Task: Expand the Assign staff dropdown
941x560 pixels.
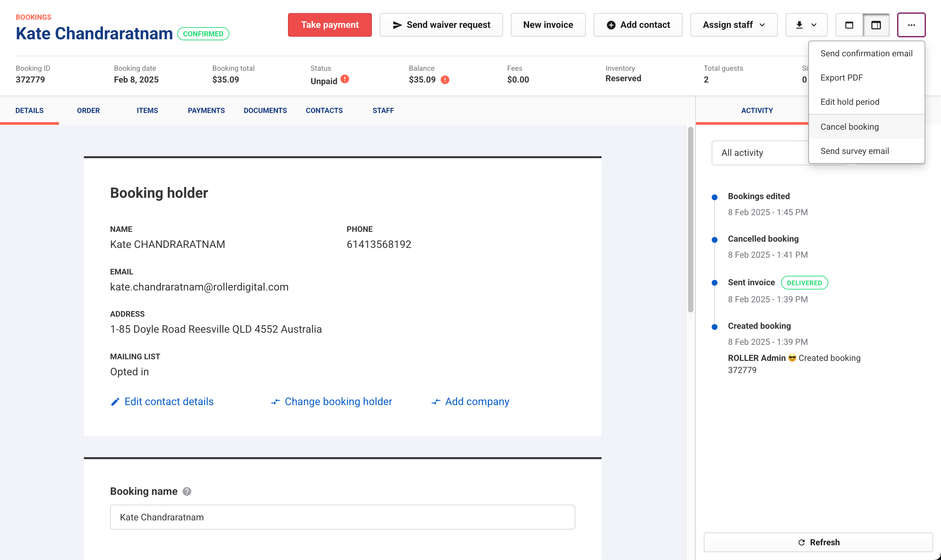Action: [x=733, y=25]
